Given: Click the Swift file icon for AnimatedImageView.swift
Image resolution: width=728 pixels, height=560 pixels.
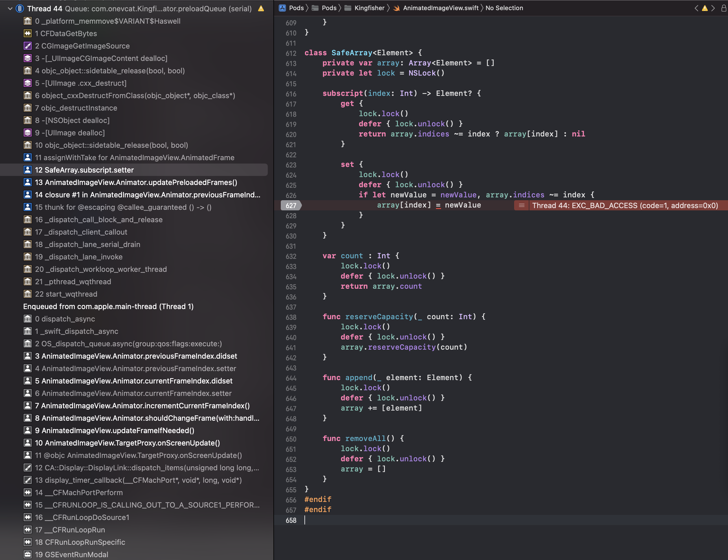Looking at the screenshot, I should point(397,8).
